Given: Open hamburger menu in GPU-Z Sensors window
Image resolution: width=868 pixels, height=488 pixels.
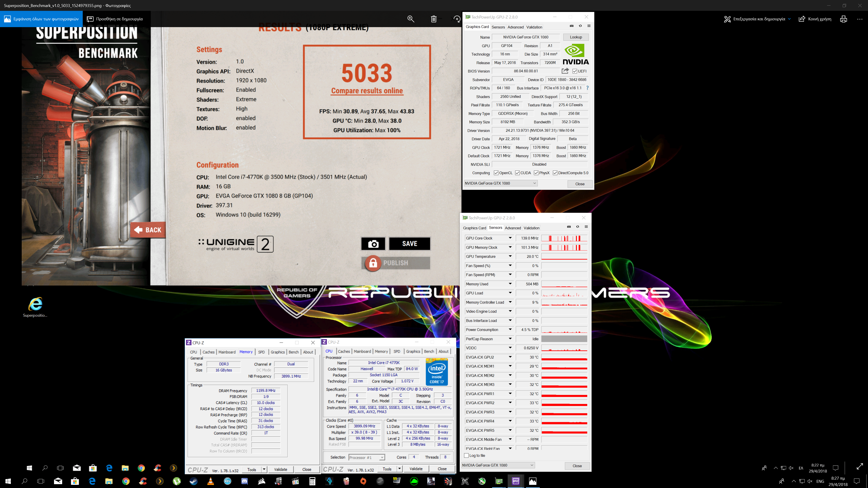Looking at the screenshot, I should coord(586,227).
